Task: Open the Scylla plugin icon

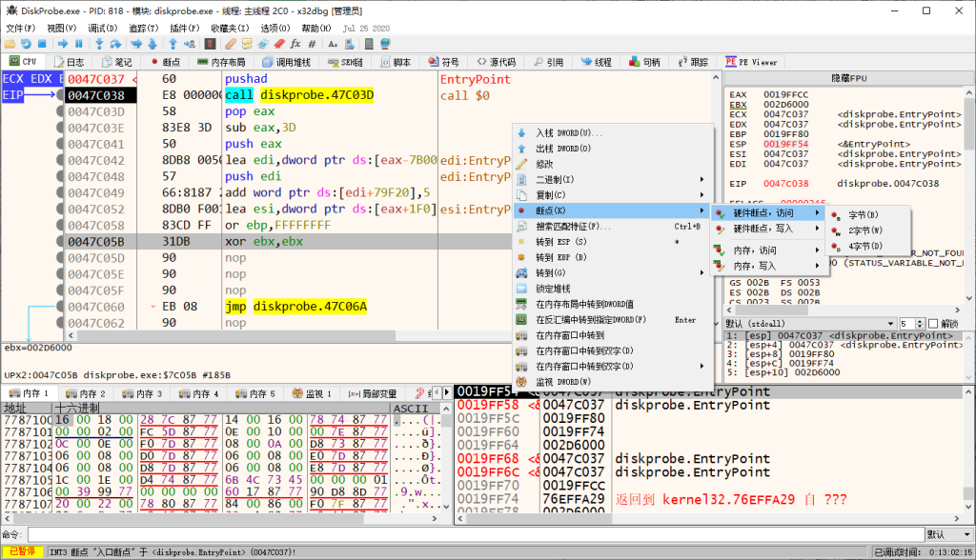Action: click(x=211, y=44)
